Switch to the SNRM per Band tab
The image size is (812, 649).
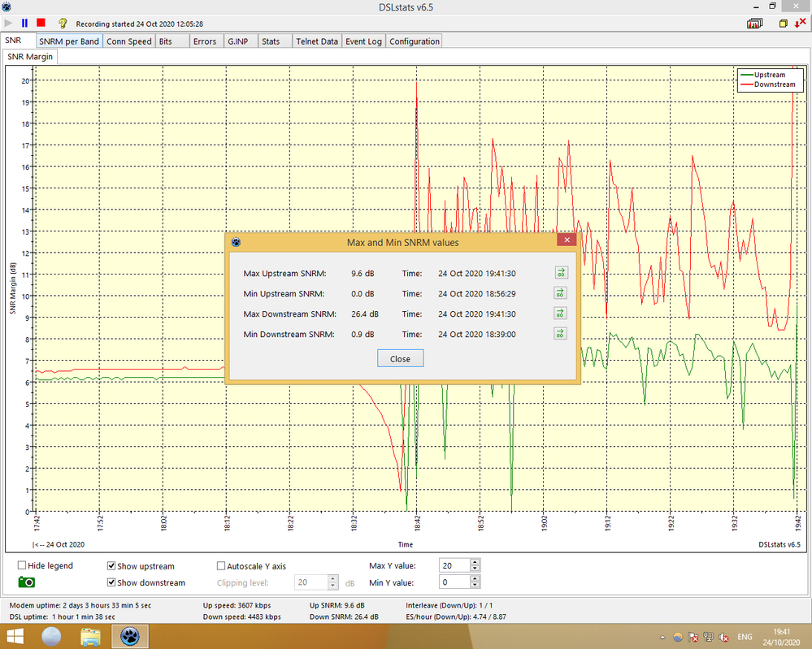(69, 41)
